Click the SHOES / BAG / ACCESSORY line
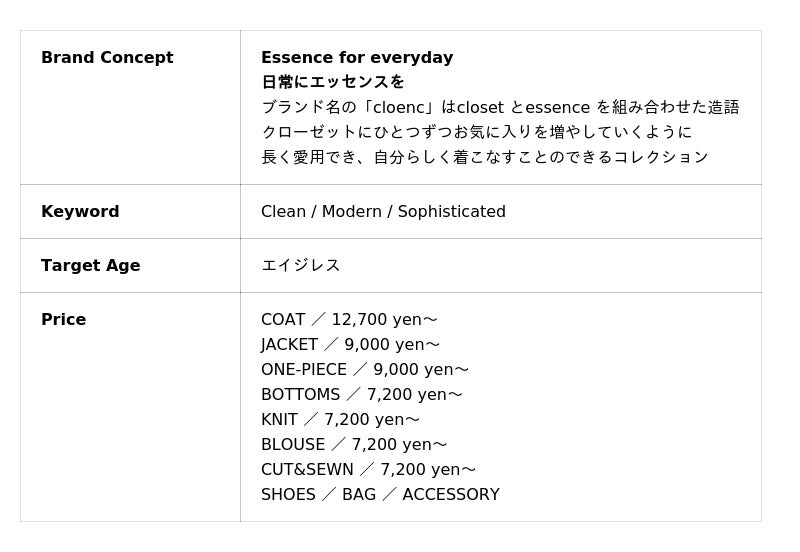The image size is (800, 552). pos(380,495)
